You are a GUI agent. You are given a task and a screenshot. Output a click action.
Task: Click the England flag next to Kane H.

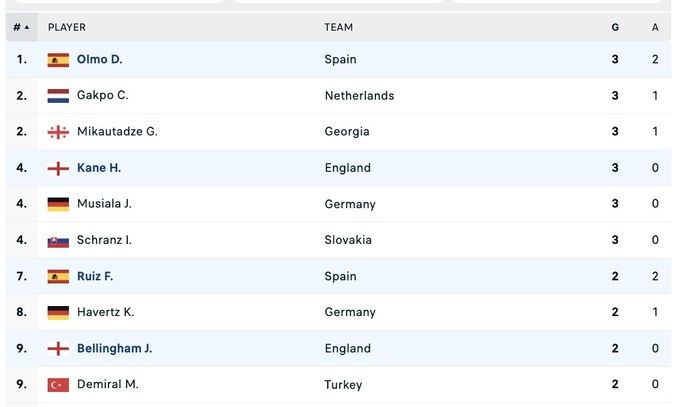pyautogui.click(x=58, y=168)
